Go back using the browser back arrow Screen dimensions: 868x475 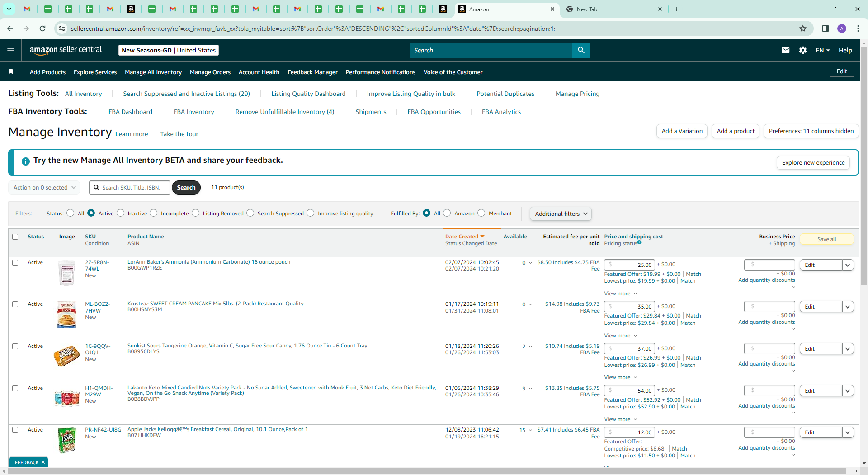coord(10,28)
